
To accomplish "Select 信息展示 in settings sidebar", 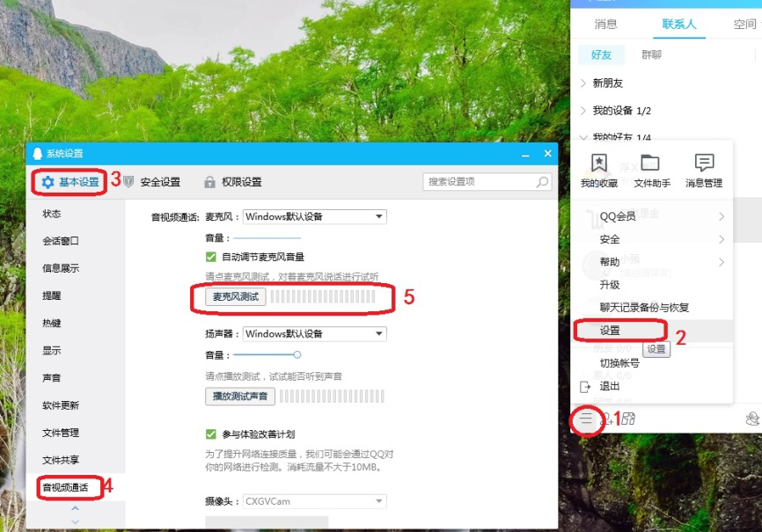I will click(x=61, y=268).
